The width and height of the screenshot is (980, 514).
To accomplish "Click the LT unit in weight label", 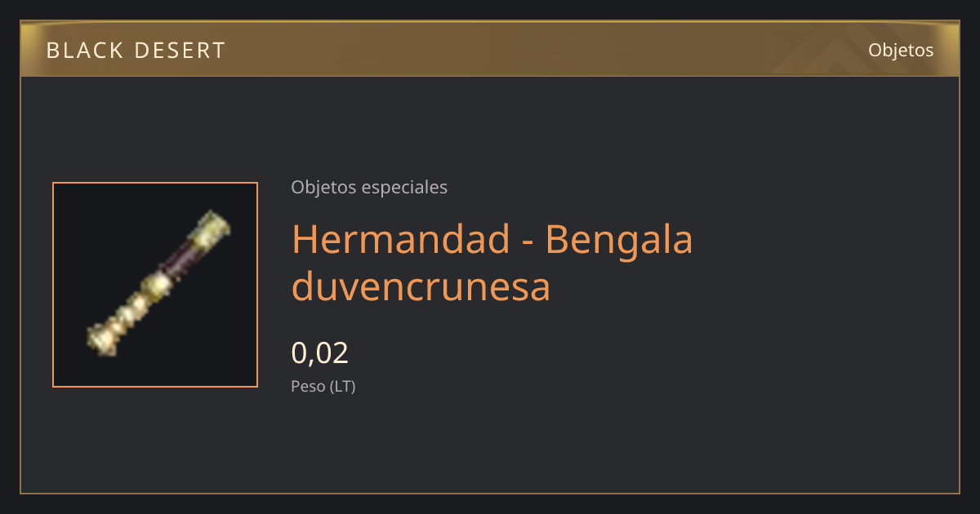I will [342, 387].
